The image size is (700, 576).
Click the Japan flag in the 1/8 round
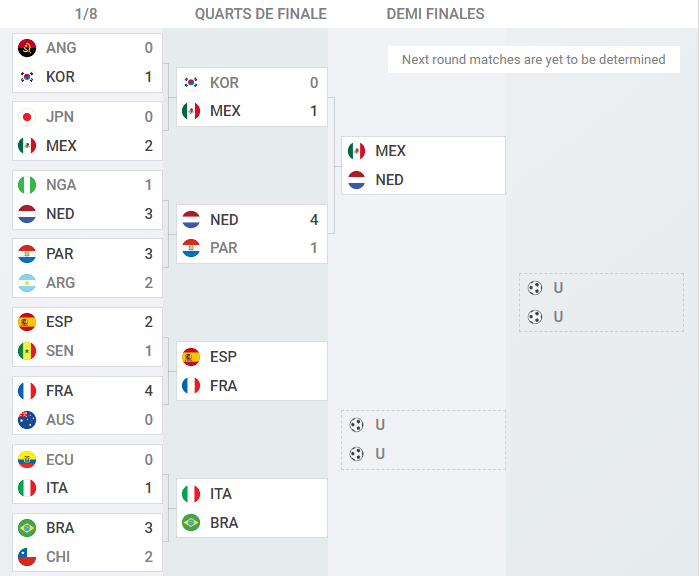[x=27, y=117]
